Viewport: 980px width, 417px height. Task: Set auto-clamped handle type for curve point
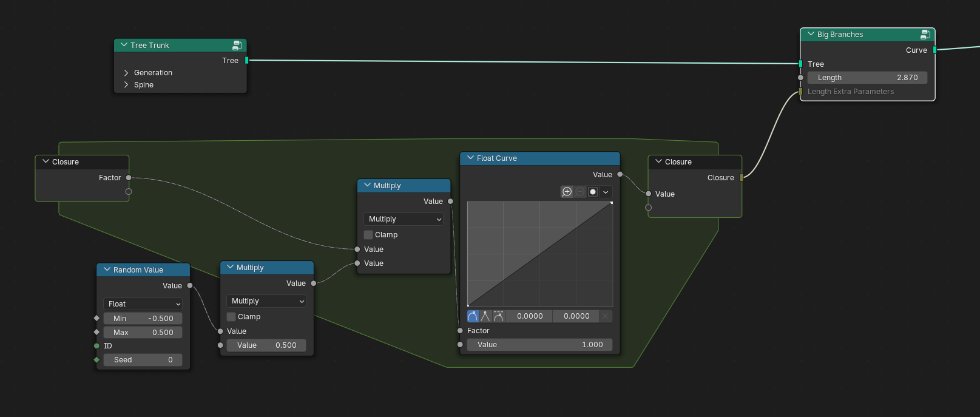498,316
